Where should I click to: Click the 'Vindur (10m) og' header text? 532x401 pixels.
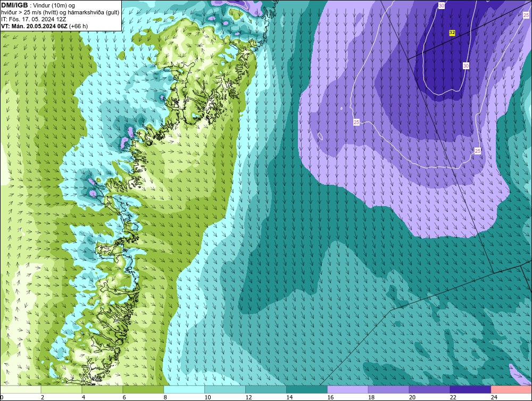tap(54, 6)
